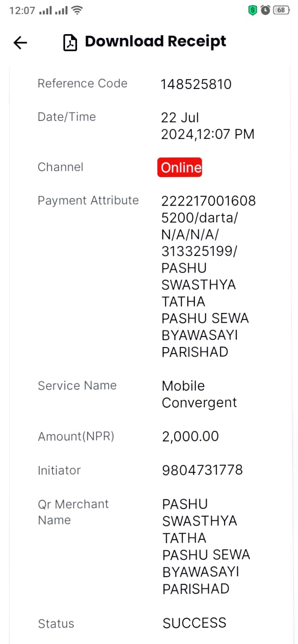Tap the Wi-Fi signal icon

pyautogui.click(x=77, y=11)
